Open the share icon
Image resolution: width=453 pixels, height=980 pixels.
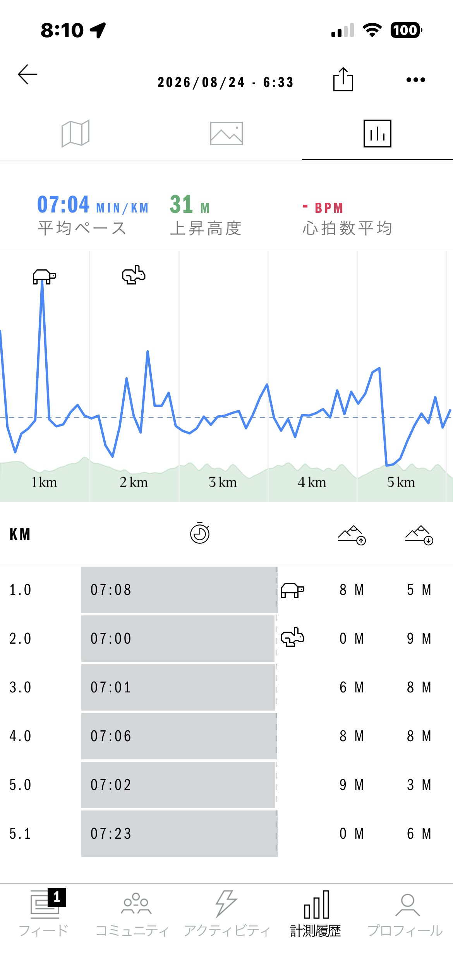343,79
